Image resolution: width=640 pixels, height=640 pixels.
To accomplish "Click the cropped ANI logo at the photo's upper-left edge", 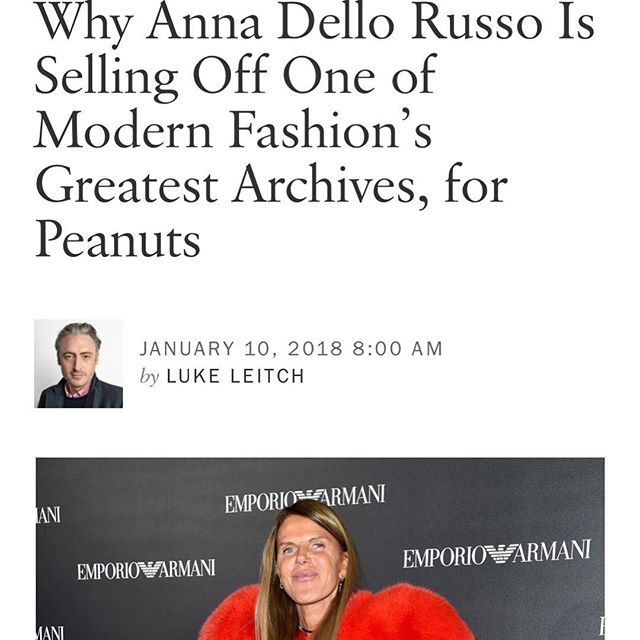I will tap(49, 515).
